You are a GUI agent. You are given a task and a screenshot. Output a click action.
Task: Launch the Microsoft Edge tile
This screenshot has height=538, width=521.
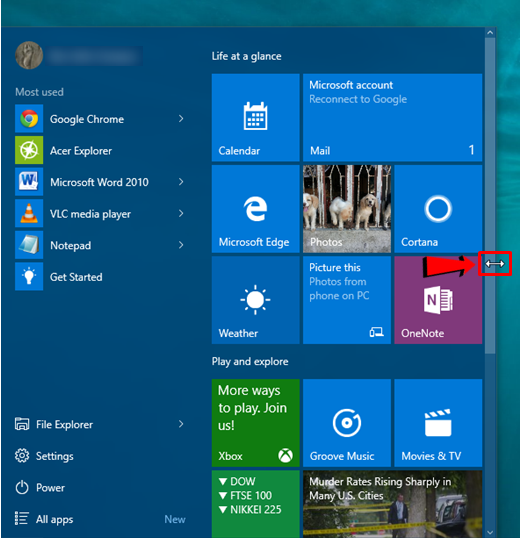click(x=255, y=209)
